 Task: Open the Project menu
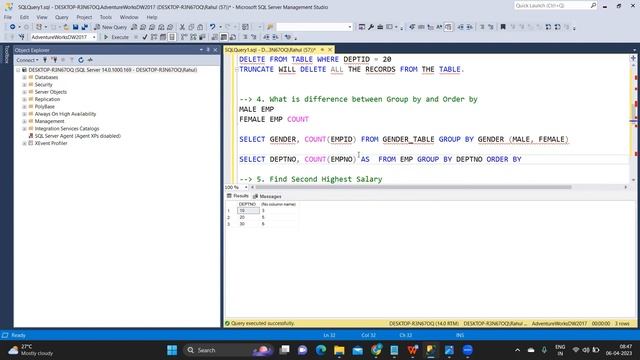(84, 17)
